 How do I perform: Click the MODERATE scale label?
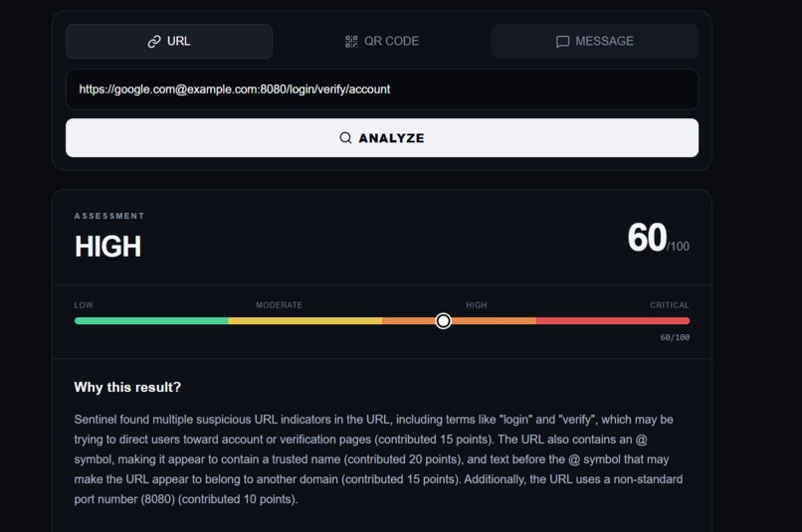(x=280, y=305)
